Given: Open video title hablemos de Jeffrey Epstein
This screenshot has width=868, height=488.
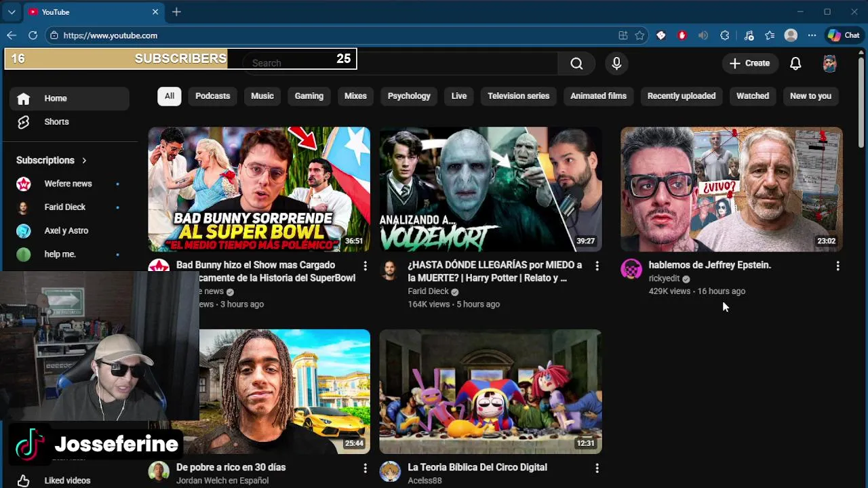Looking at the screenshot, I should 709,265.
